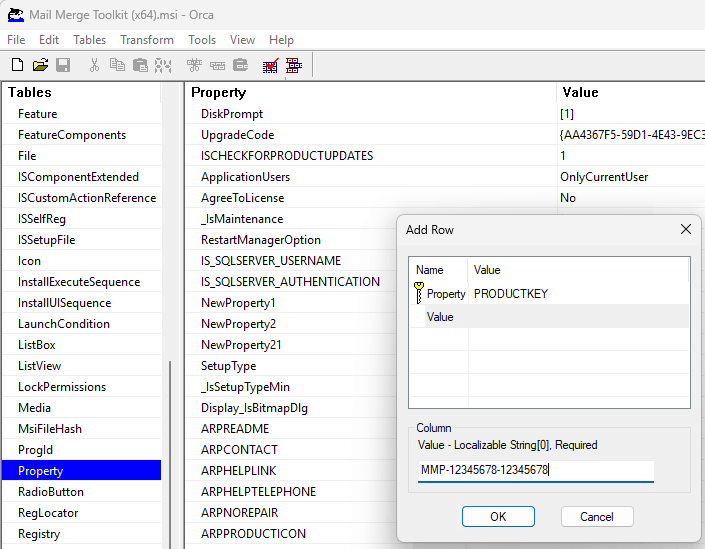The width and height of the screenshot is (705, 549).
Task: Click the OnlyCurrentUser value cell
Action: tap(631, 177)
